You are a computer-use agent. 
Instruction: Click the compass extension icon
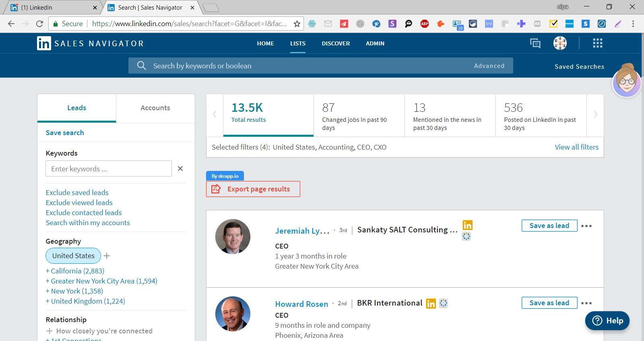602,24
